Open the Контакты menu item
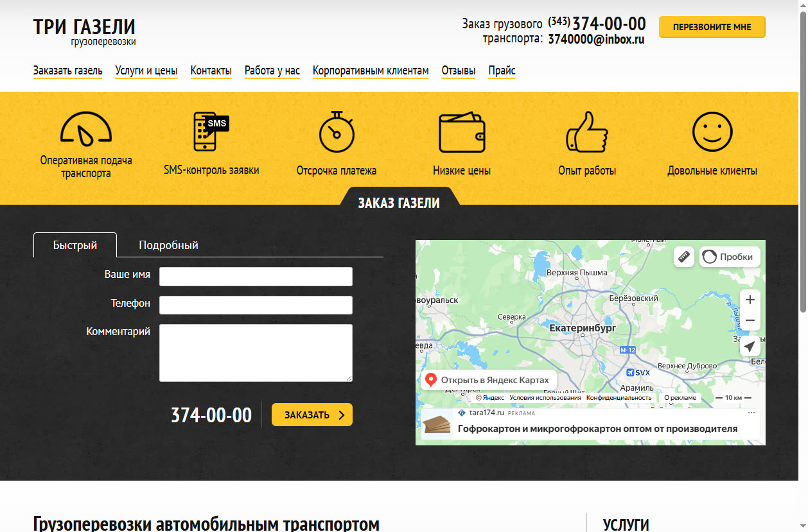Viewport: 808px width, 532px height. coord(211,71)
